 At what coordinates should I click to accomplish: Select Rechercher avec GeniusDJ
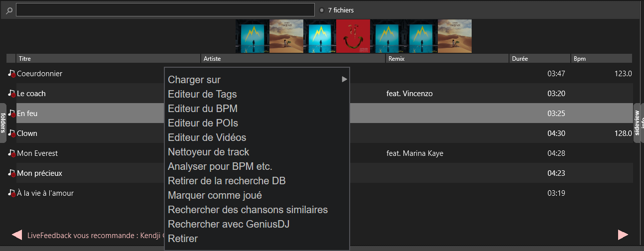point(229,224)
